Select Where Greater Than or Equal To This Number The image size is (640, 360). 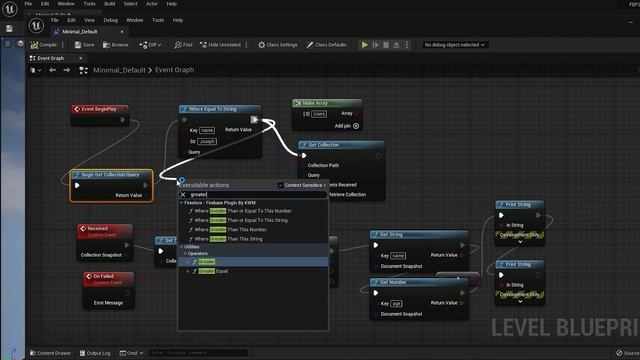point(243,211)
